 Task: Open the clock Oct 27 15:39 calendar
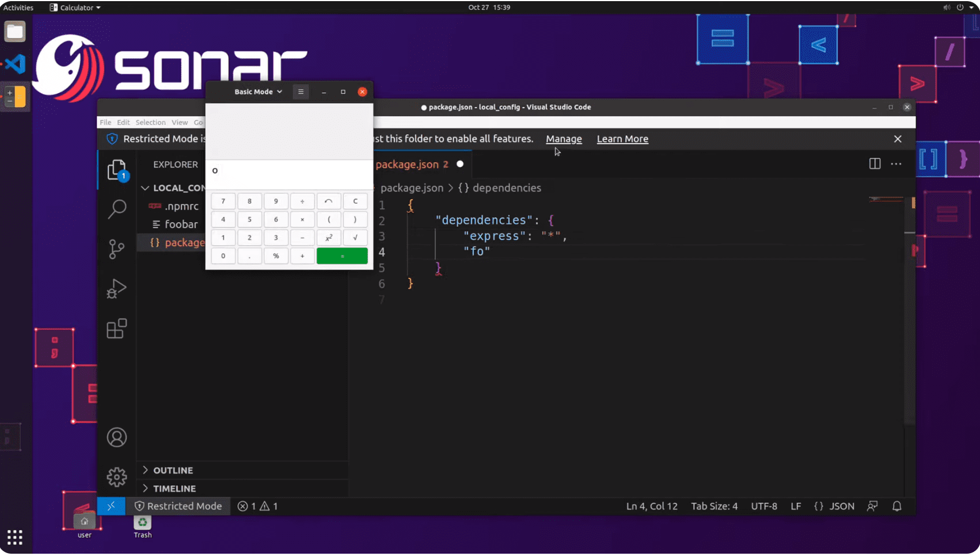tap(489, 7)
